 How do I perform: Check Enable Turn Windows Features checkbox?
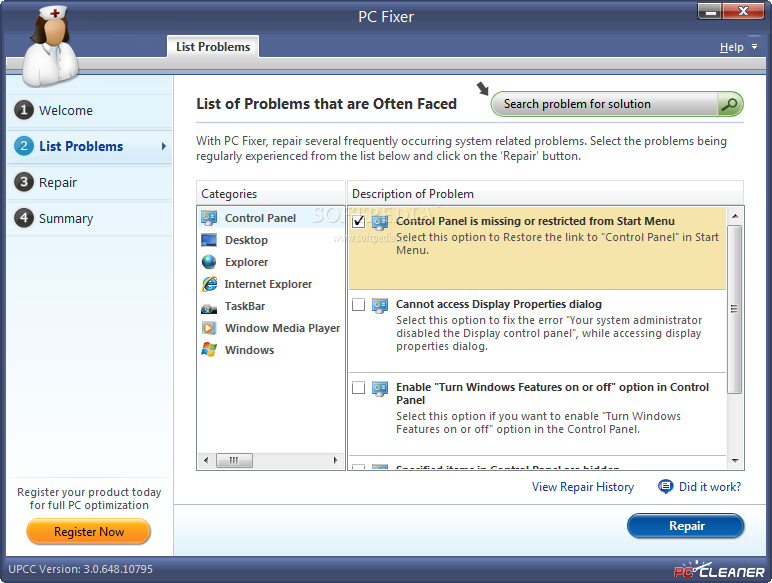point(358,388)
